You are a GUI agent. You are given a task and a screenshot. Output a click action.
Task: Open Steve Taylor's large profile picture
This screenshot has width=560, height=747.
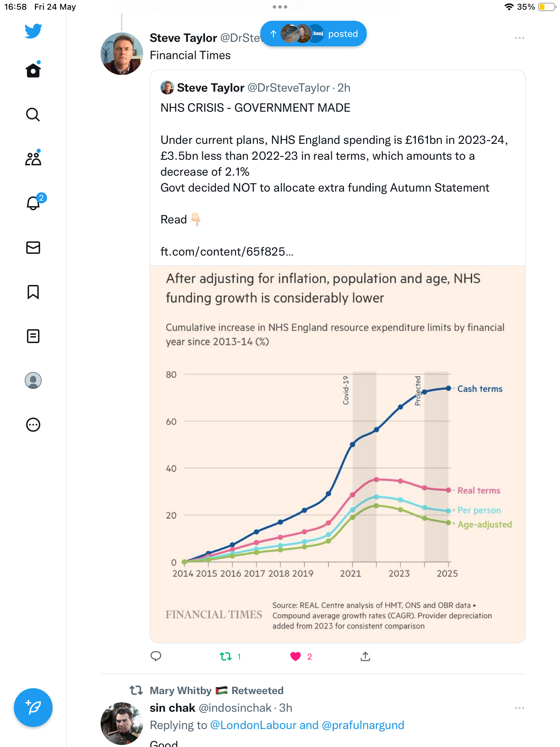point(122,54)
